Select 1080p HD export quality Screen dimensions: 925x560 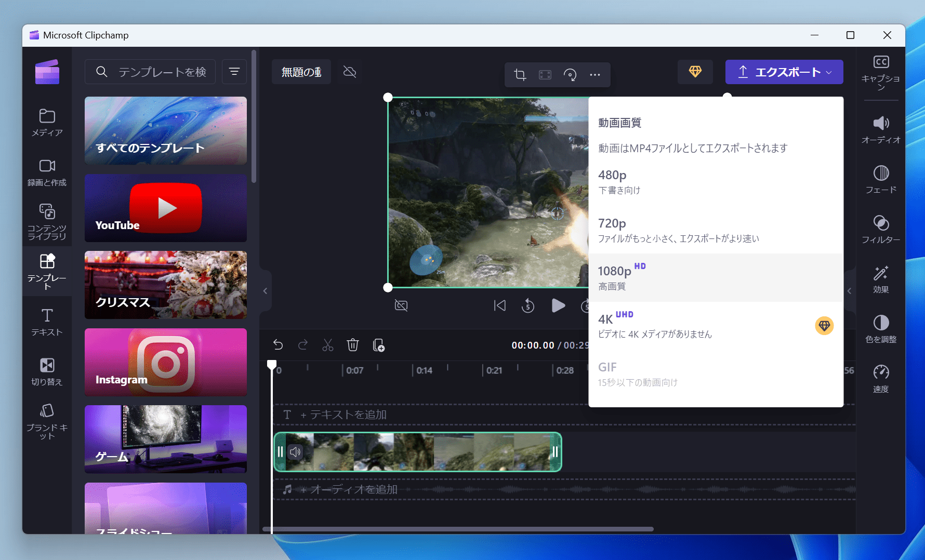pos(716,278)
